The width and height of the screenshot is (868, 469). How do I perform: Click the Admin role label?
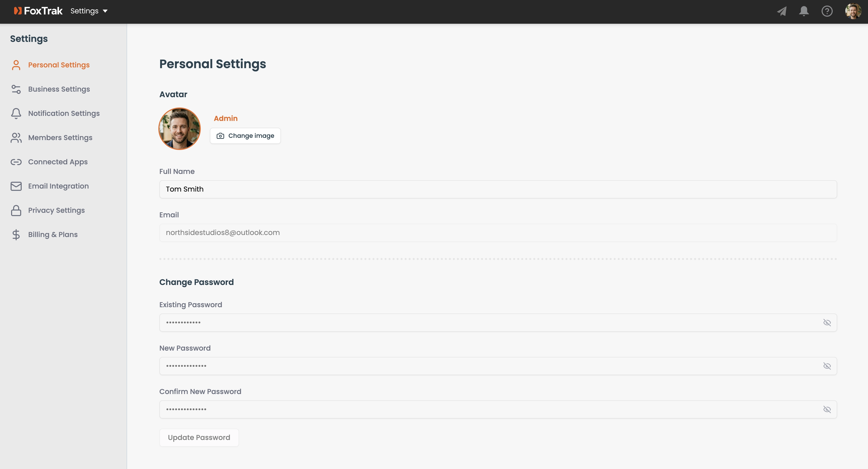[x=226, y=119]
